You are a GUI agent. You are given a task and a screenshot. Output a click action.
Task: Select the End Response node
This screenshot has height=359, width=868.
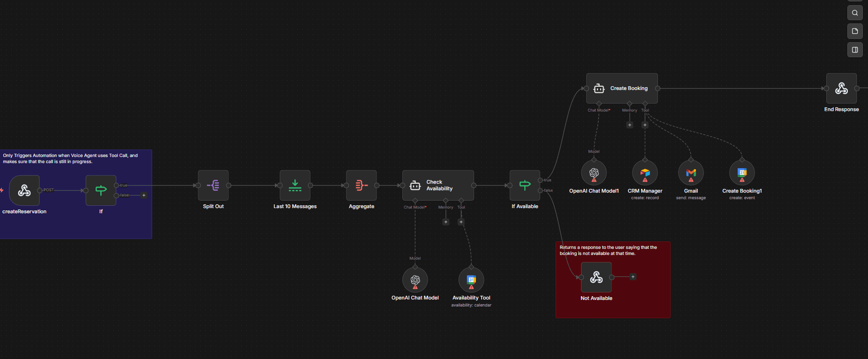[x=841, y=88]
